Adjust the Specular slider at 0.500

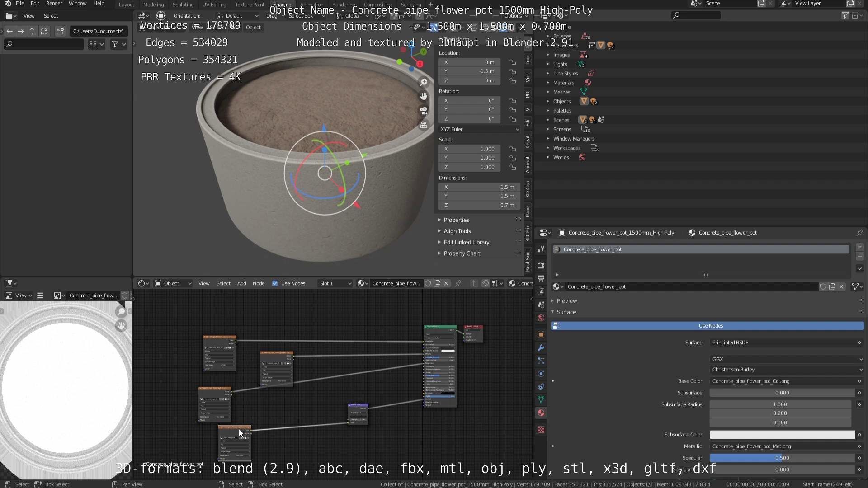(782, 458)
